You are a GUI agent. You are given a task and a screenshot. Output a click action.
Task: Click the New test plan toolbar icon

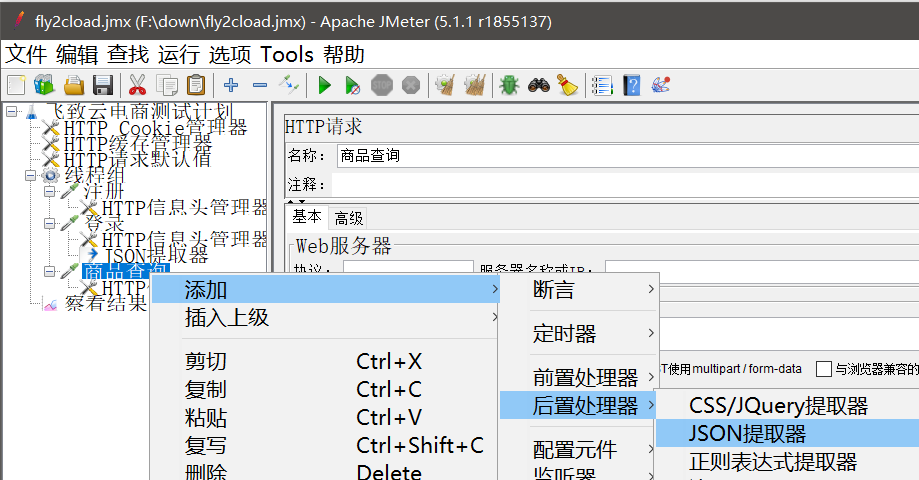(x=16, y=86)
